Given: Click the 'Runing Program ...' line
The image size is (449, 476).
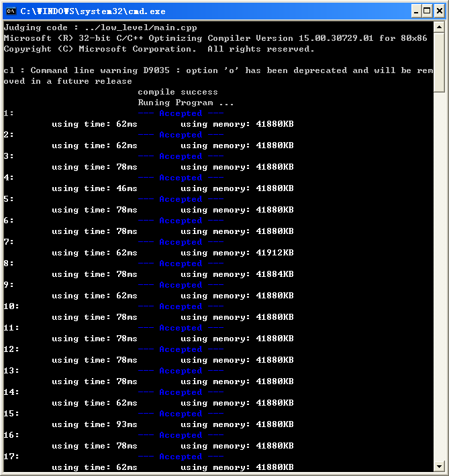Looking at the screenshot, I should (185, 103).
